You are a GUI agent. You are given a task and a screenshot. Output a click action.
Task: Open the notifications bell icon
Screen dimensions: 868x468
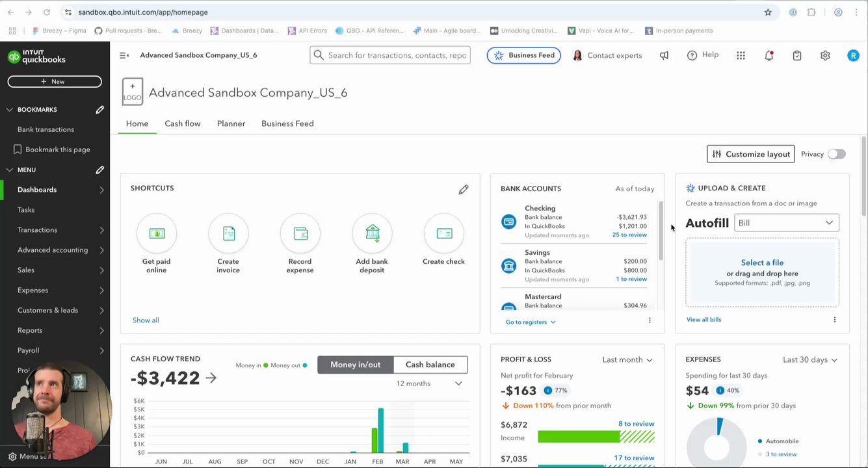(x=769, y=55)
